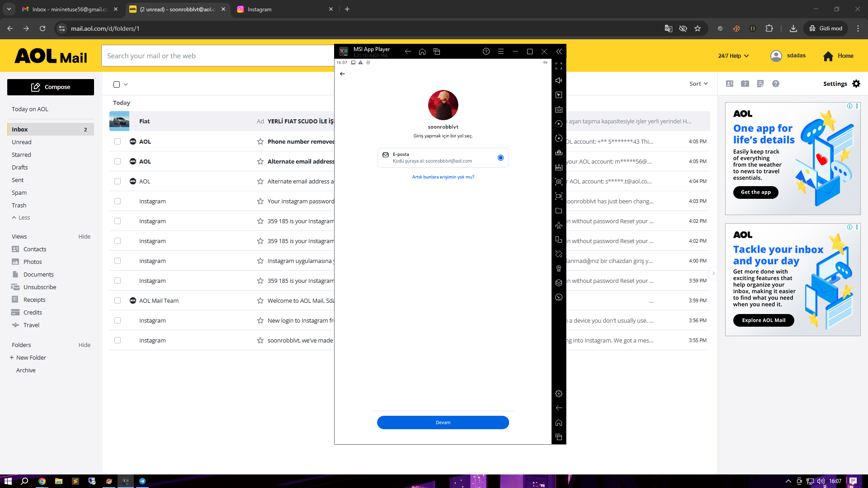Open MSI App Player settings gear
Viewport: 868px width, 488px height.
559,394
